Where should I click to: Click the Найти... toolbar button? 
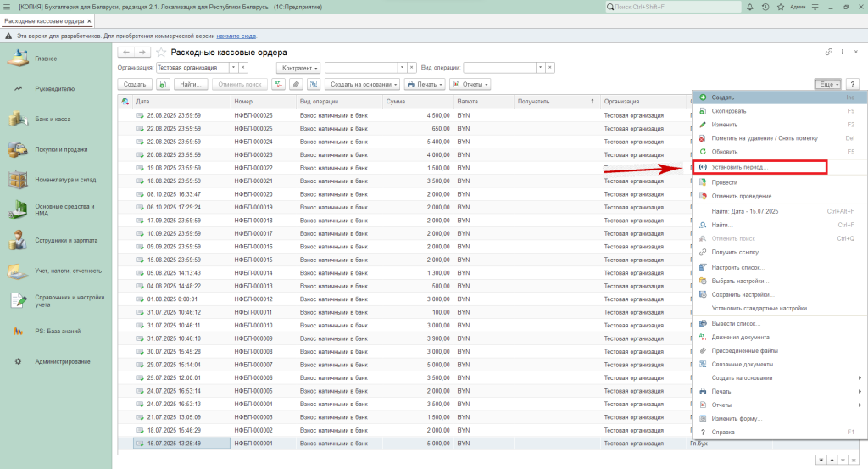pos(191,84)
